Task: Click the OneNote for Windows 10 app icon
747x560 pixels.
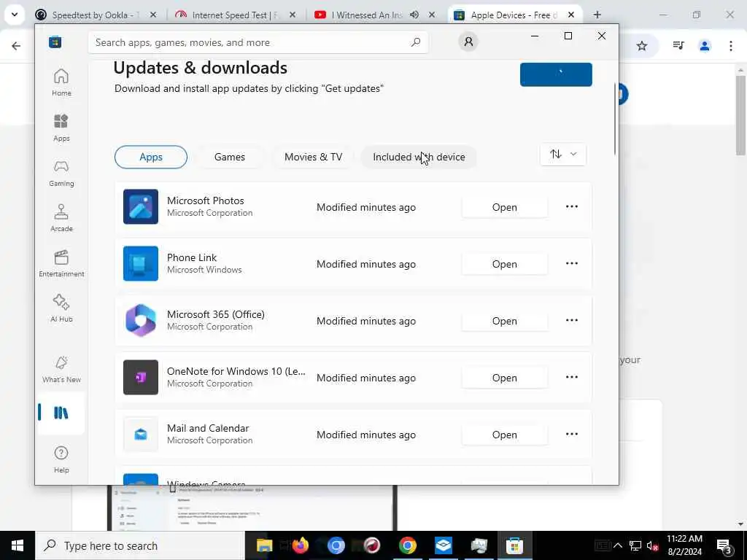Action: click(x=141, y=377)
